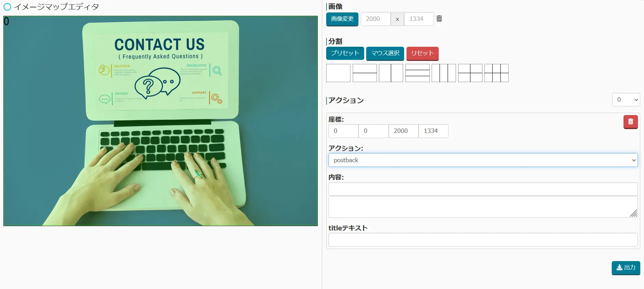The width and height of the screenshot is (644, 289).
Task: Click into the titleテキスト input field
Action: [483, 240]
